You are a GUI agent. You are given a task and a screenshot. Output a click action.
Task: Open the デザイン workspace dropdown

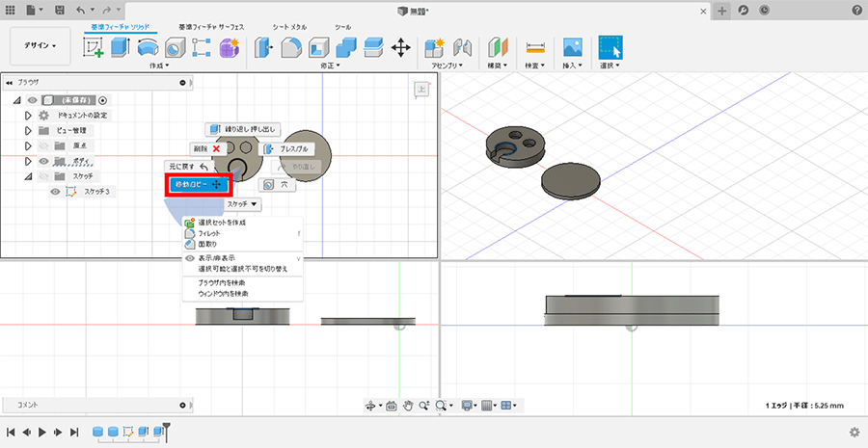pyautogui.click(x=40, y=45)
